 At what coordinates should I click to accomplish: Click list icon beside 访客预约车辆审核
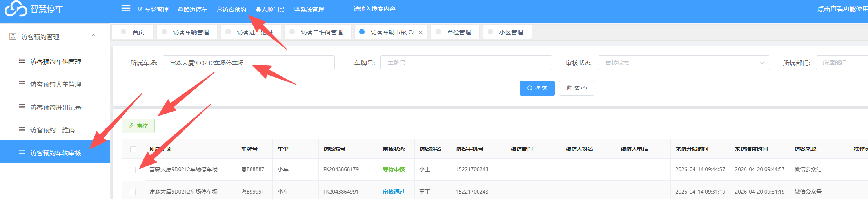pos(22,152)
